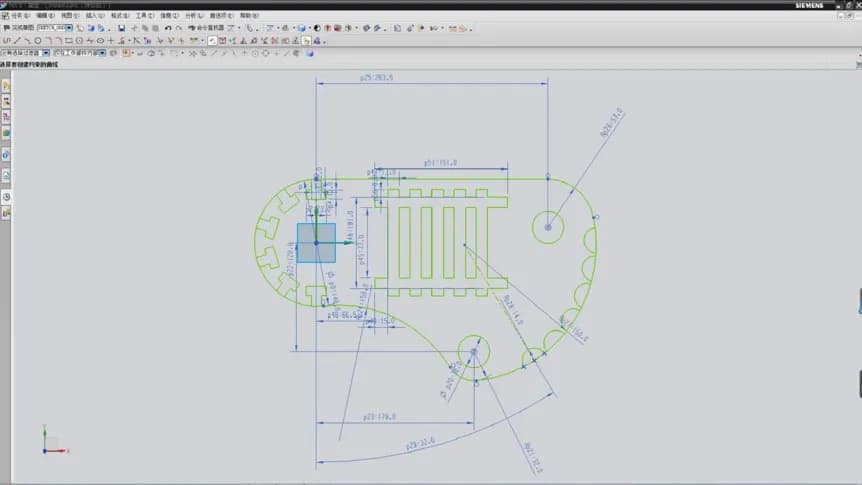Click the Undo arrow icon
Viewport: 862px width, 485px height.
tap(168, 27)
